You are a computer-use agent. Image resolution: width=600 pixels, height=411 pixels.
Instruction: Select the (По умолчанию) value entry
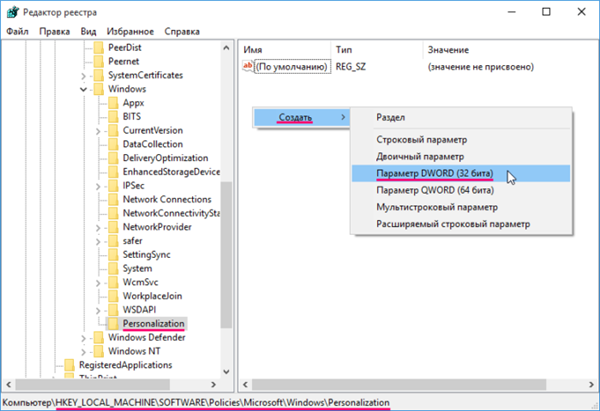tap(293, 67)
